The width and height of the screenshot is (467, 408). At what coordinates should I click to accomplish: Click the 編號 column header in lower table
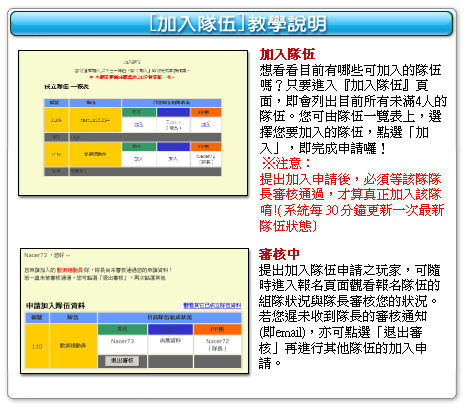37,317
